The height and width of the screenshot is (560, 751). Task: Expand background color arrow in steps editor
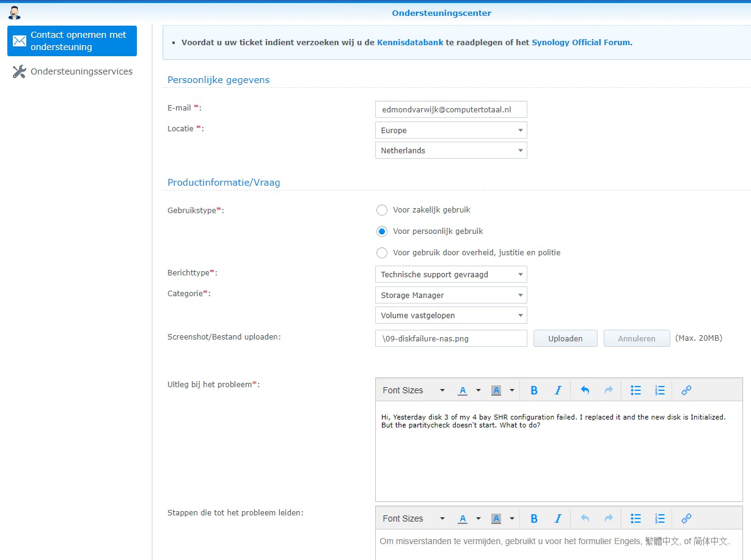[512, 518]
